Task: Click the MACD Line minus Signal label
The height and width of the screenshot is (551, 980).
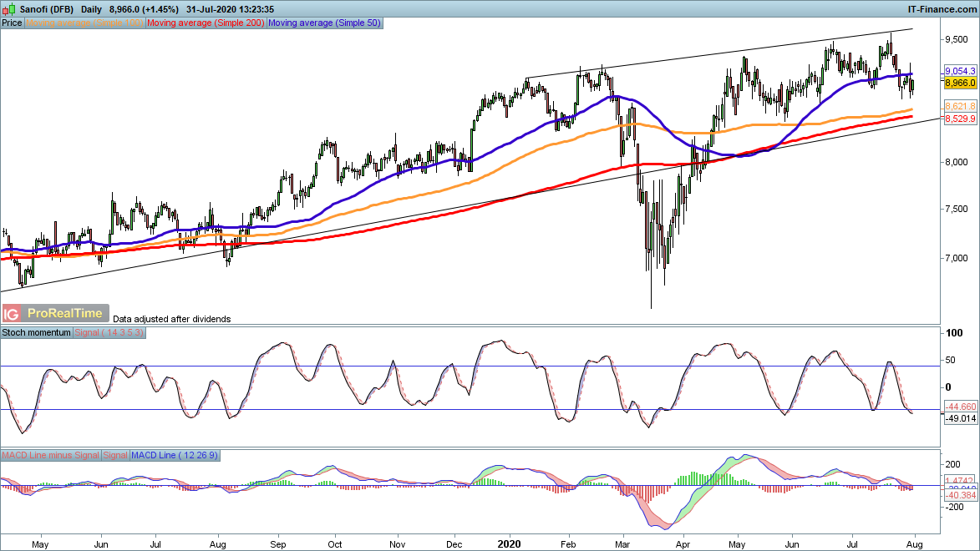Action: pyautogui.click(x=50, y=455)
